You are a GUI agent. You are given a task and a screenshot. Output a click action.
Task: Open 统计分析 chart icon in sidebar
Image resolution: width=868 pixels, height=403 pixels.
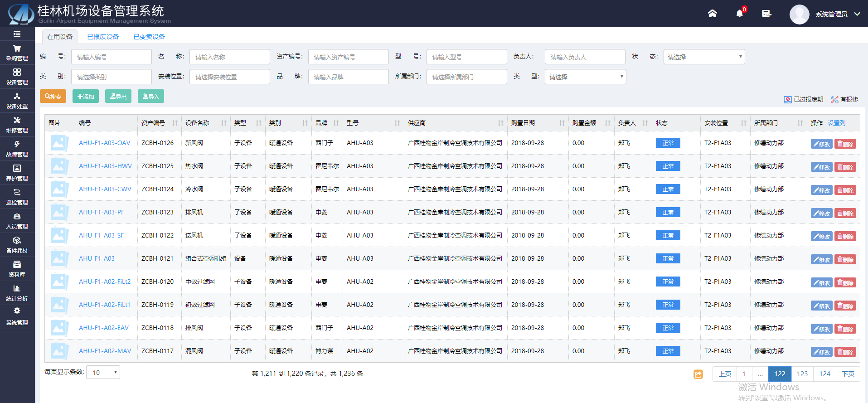[17, 293]
